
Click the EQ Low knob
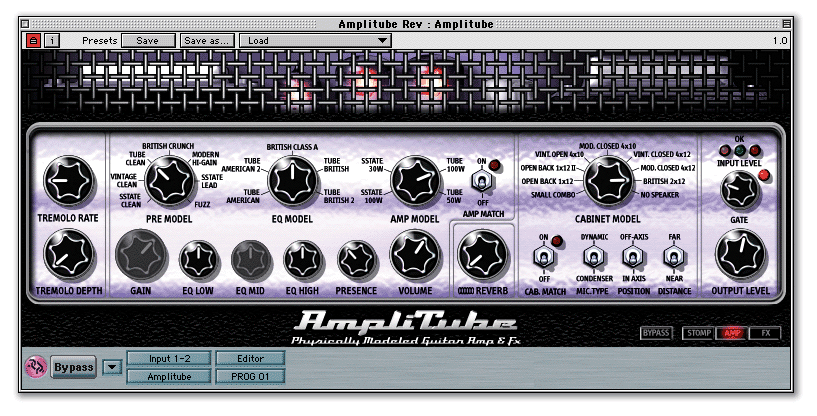click(x=199, y=259)
